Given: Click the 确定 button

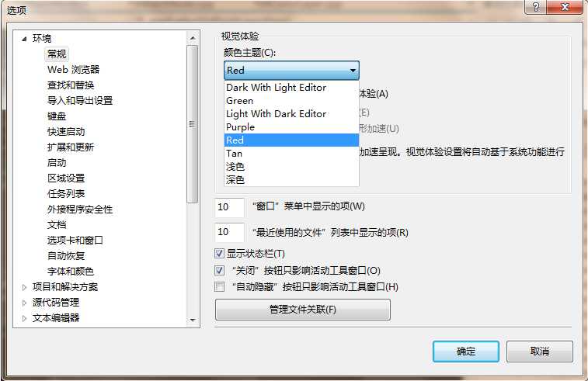Looking at the screenshot, I should click(x=466, y=352).
